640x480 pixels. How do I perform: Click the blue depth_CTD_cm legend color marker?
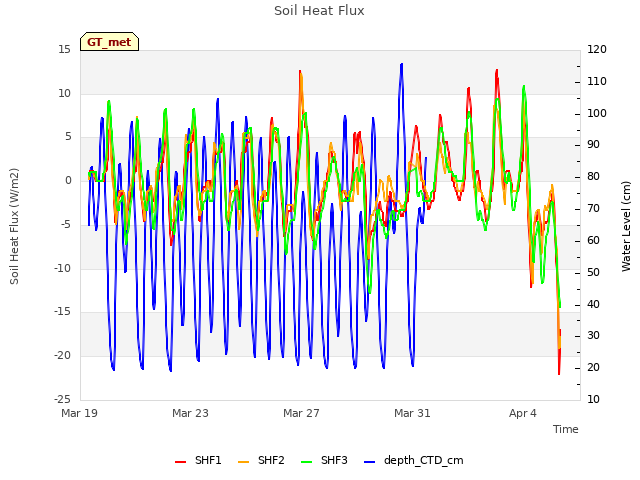click(x=369, y=462)
